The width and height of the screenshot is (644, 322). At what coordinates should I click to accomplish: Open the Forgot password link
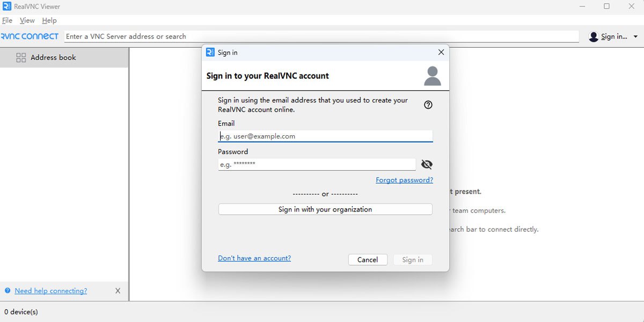coord(404,180)
